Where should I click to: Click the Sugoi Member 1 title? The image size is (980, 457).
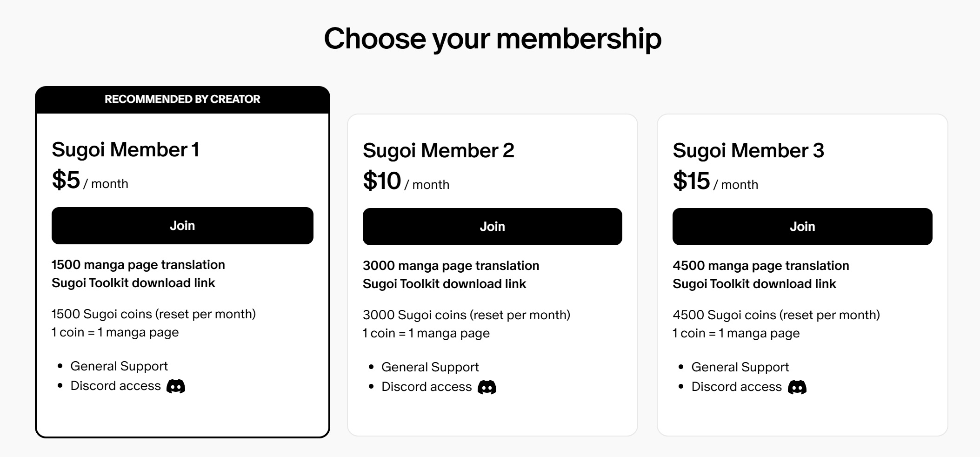pos(126,150)
